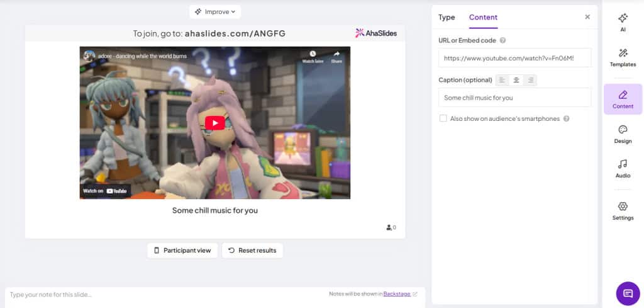Screen dimensions: 644x308
Task: Click Watch later on the video
Action: [x=313, y=57]
